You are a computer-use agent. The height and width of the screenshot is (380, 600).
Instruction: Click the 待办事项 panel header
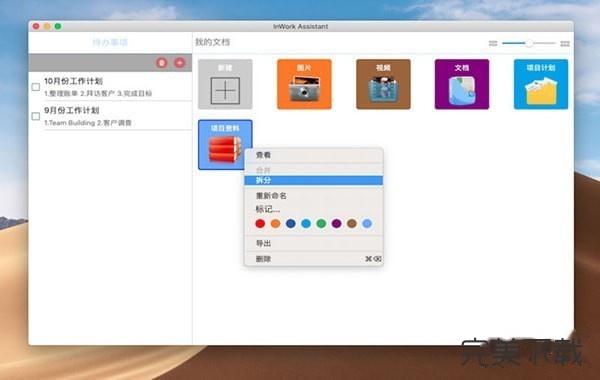pos(110,42)
